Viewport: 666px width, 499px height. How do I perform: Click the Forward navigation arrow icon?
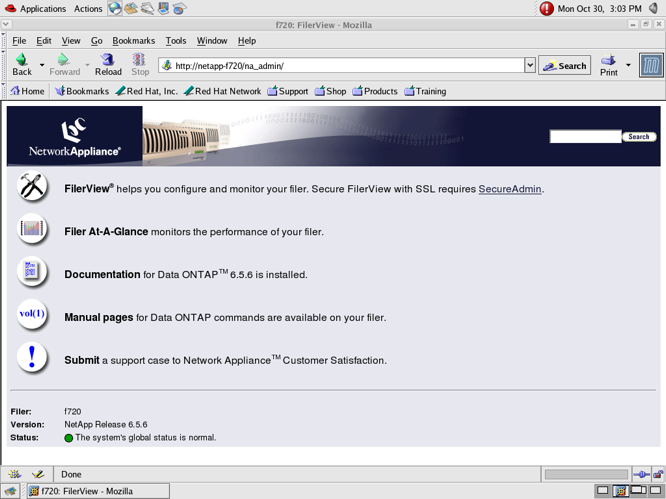(x=64, y=60)
